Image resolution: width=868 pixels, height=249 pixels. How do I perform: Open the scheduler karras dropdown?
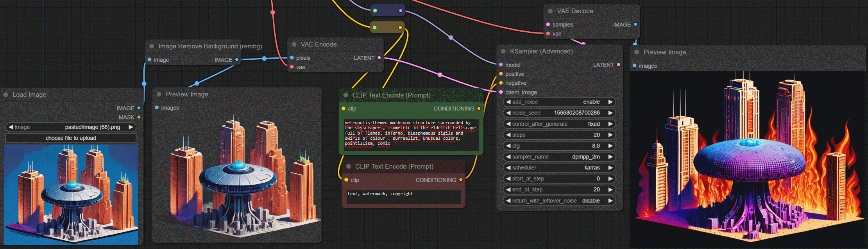click(559, 168)
